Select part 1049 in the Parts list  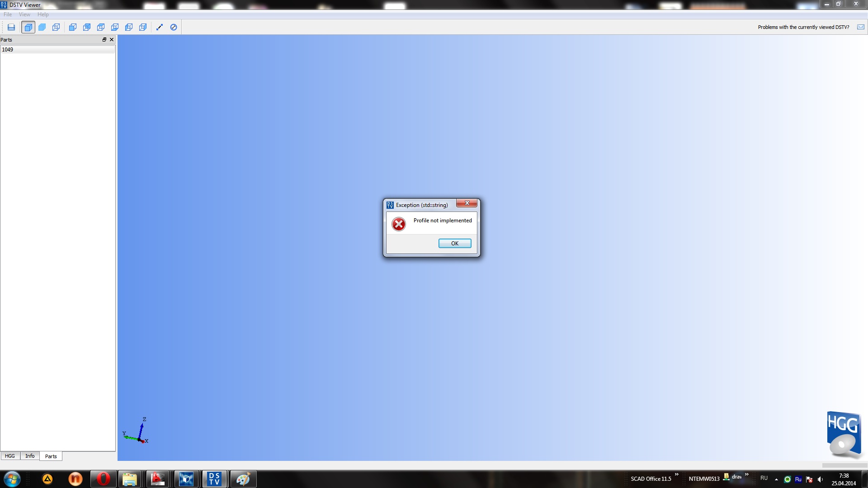click(x=8, y=50)
